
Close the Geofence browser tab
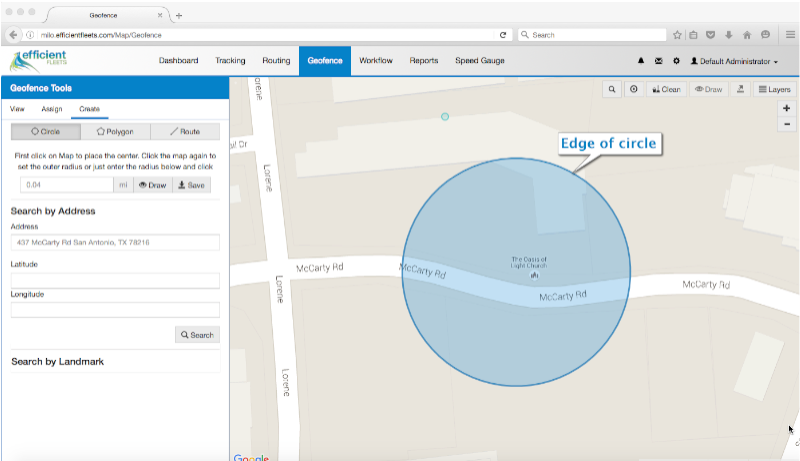[160, 15]
